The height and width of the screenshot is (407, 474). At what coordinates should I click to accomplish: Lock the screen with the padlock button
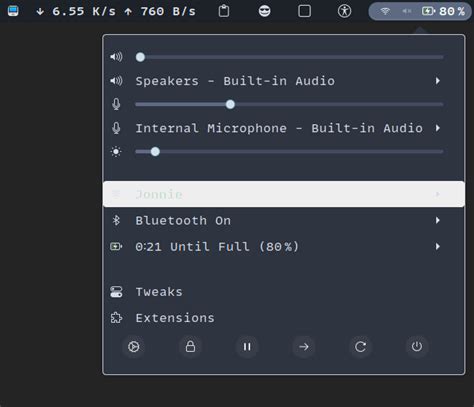[190, 347]
